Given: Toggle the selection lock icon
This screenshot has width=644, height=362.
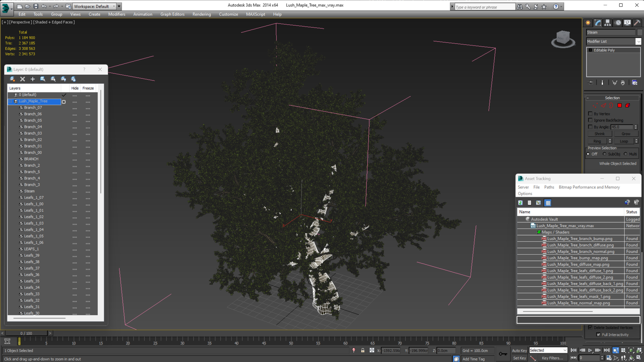Looking at the screenshot, I should tap(363, 350).
